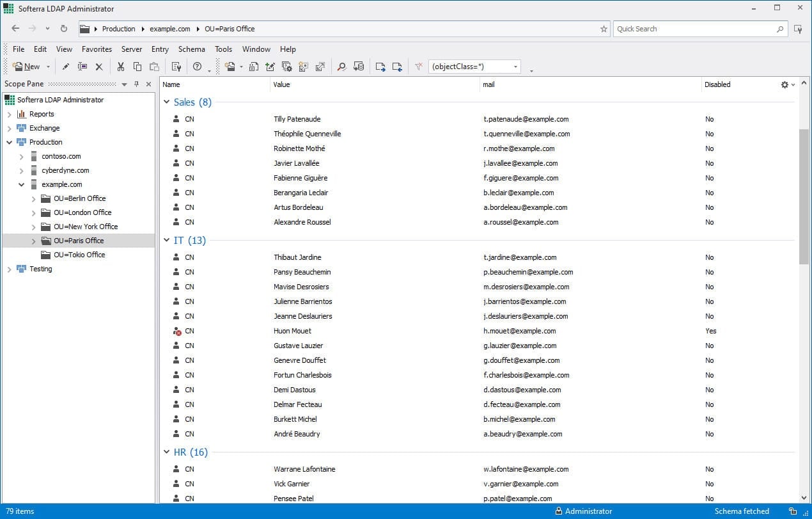Image resolution: width=812 pixels, height=519 pixels.
Task: Open the (objectClass=*) filter combo box
Action: (474, 67)
